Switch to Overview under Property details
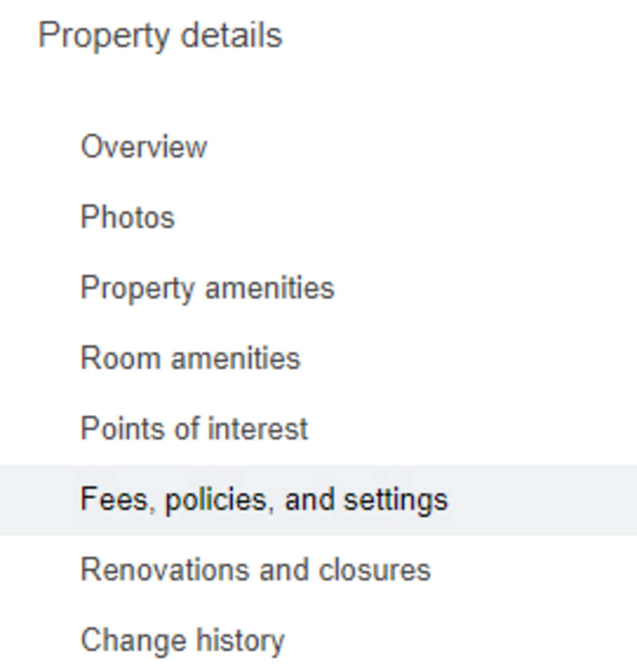The image size is (637, 672). tap(144, 147)
